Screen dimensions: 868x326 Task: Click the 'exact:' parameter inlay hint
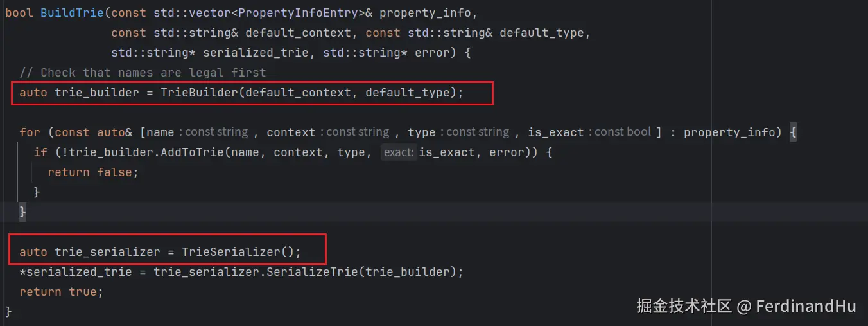coord(398,152)
